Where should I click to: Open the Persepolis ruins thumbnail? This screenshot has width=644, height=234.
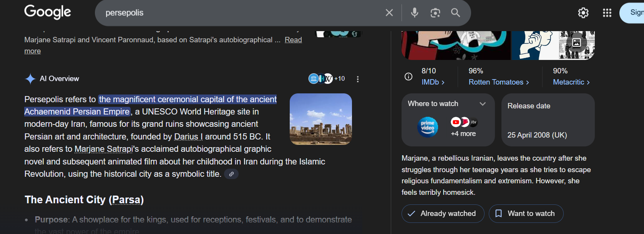(x=320, y=119)
